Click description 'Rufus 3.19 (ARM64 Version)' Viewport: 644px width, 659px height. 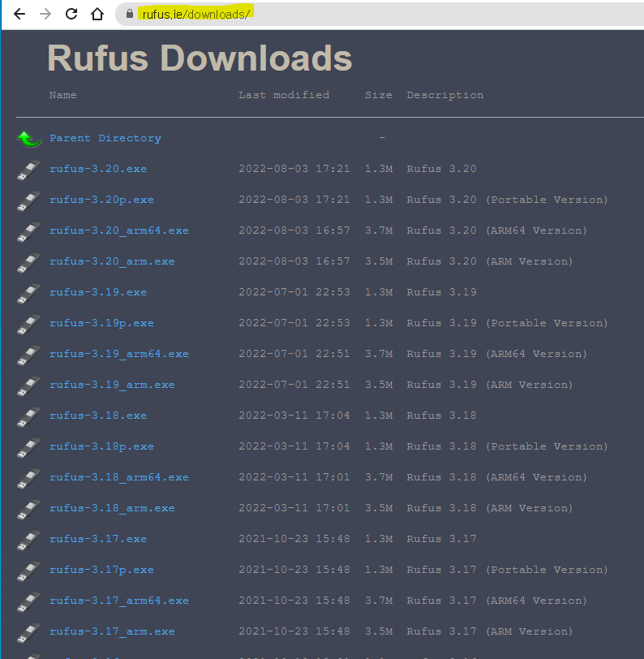click(496, 354)
